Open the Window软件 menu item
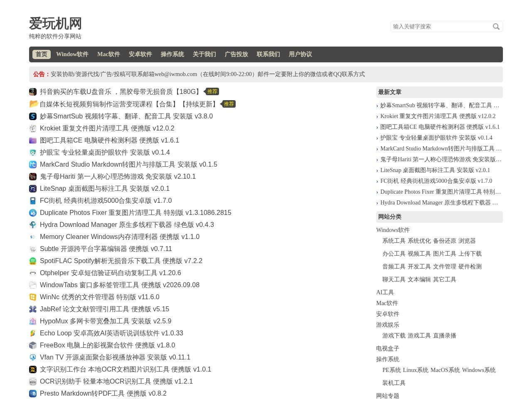The image size is (532, 399). pos(72,54)
